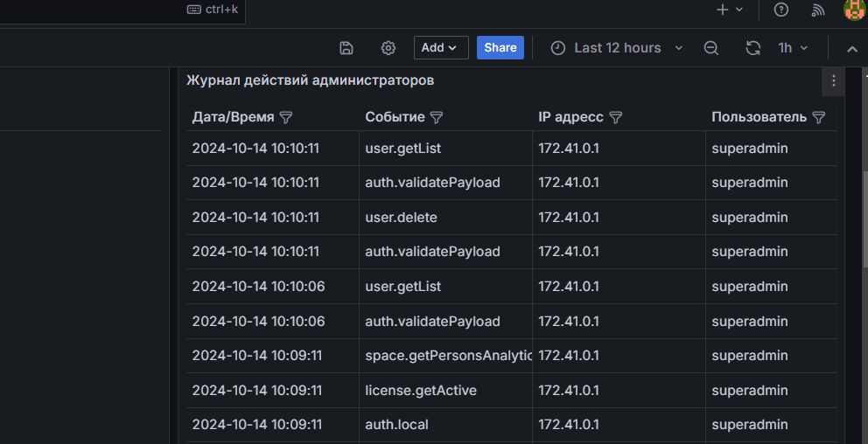Filter the Событие column
The width and height of the screenshot is (868, 444).
tap(437, 117)
